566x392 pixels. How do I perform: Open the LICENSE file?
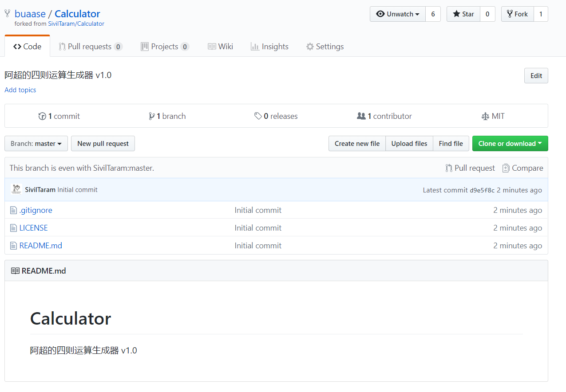pos(34,228)
